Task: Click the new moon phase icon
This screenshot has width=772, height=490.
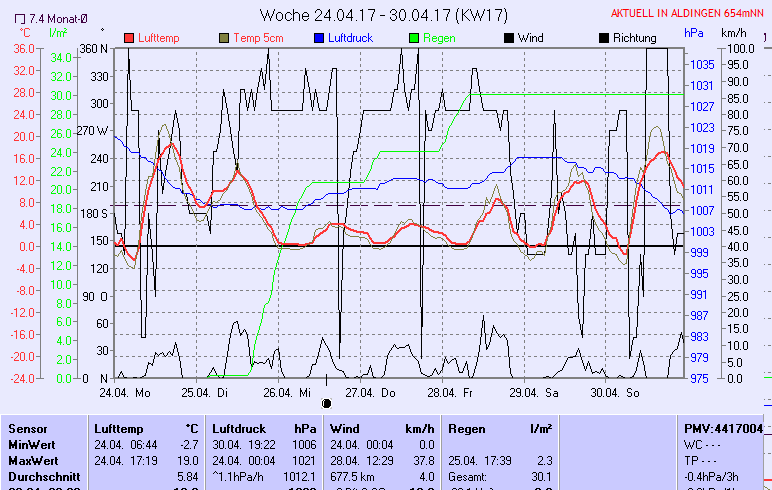Action: coord(325,403)
